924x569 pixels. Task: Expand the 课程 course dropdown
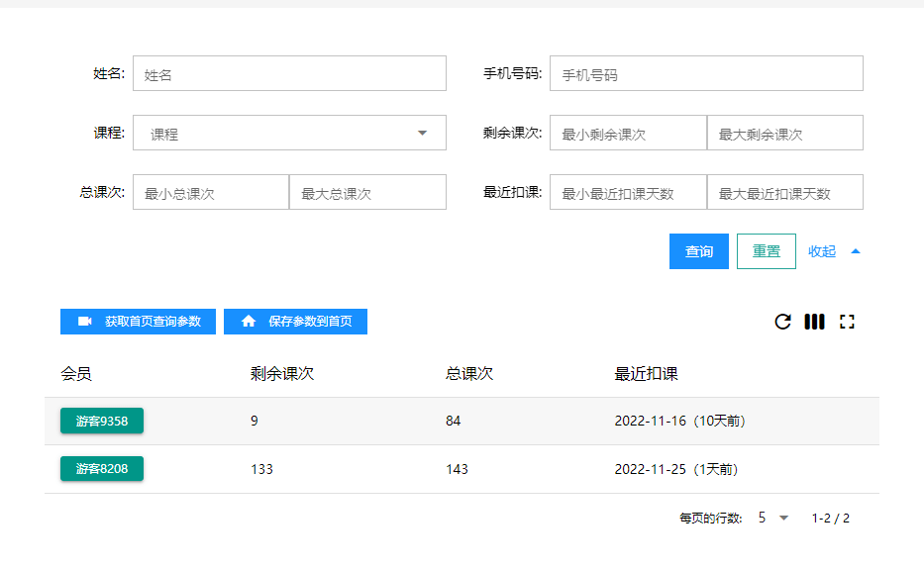289,134
